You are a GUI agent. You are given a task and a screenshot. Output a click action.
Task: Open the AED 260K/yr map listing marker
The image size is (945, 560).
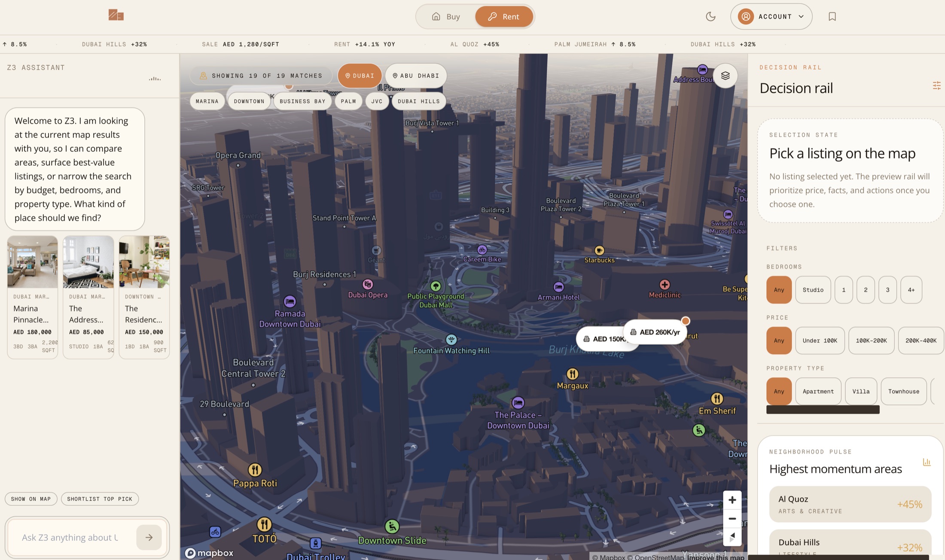[x=655, y=332]
